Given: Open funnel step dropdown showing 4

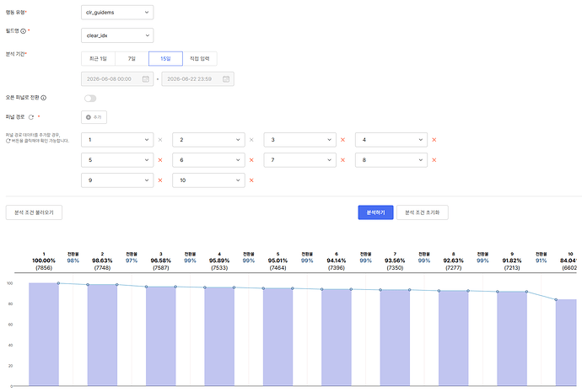Looking at the screenshot, I should [391, 140].
